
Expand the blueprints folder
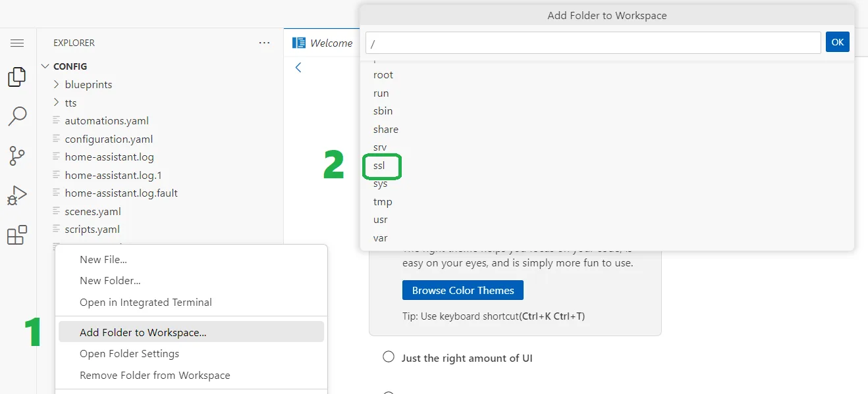tap(88, 85)
